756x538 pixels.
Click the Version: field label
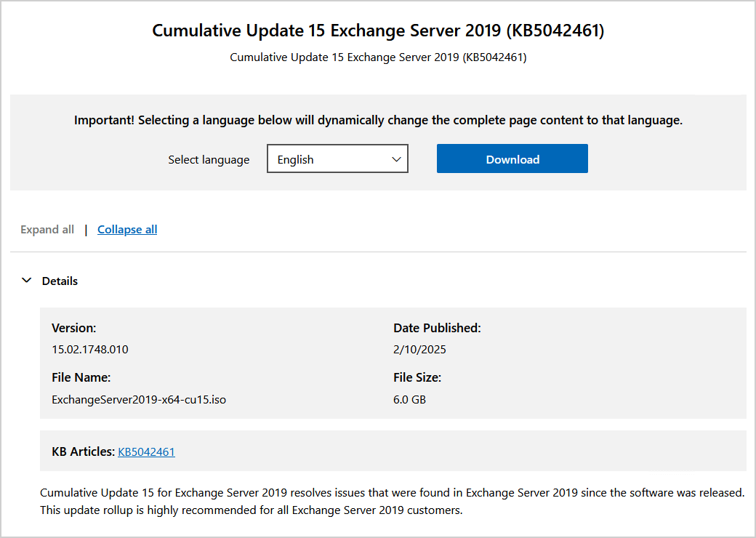coord(74,328)
